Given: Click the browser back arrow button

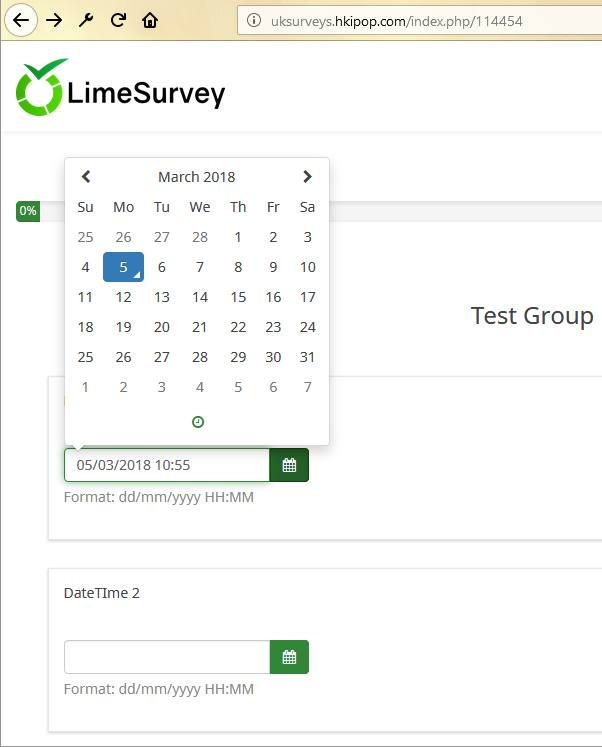Looking at the screenshot, I should coord(23,20).
